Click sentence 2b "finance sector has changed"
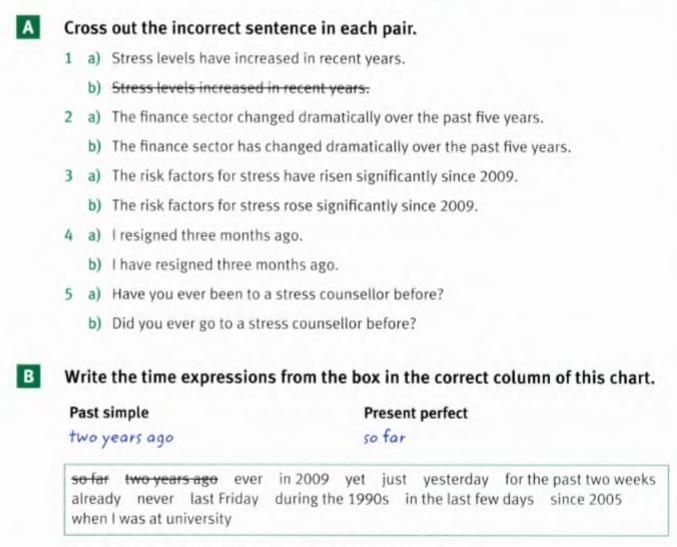 (x=341, y=147)
